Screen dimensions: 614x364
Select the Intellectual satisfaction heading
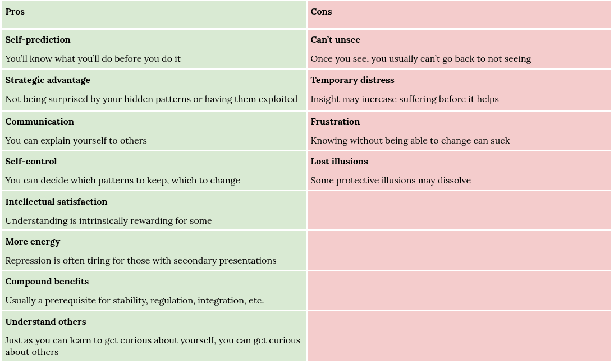tap(56, 202)
